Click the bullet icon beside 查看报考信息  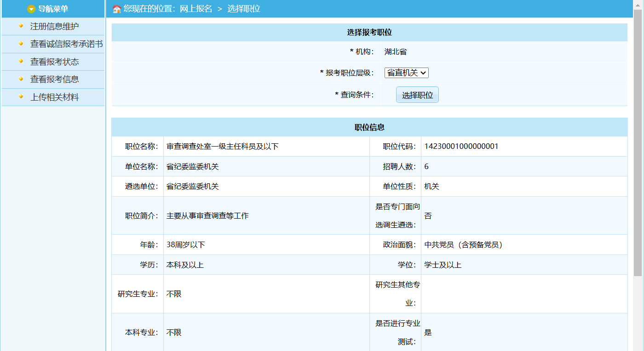click(x=21, y=79)
